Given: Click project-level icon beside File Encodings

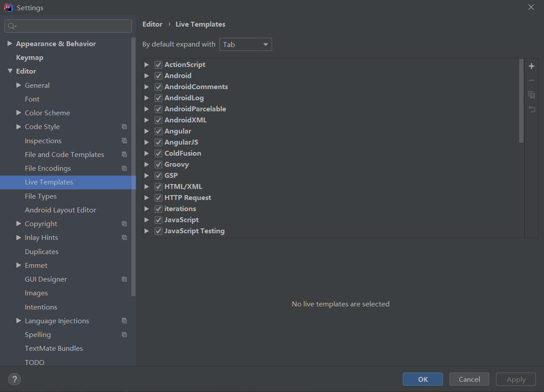Looking at the screenshot, I should (124, 168).
